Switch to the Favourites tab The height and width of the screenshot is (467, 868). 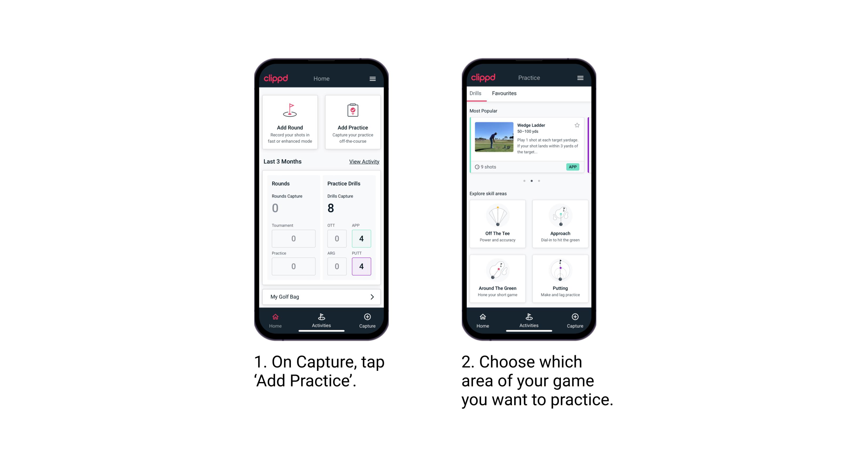click(x=504, y=93)
